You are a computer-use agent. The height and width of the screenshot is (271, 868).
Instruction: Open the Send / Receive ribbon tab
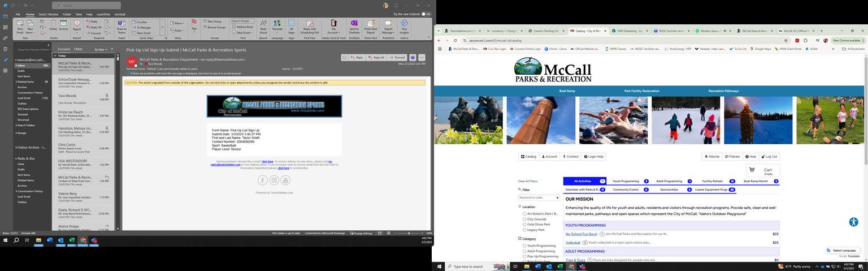point(48,14)
